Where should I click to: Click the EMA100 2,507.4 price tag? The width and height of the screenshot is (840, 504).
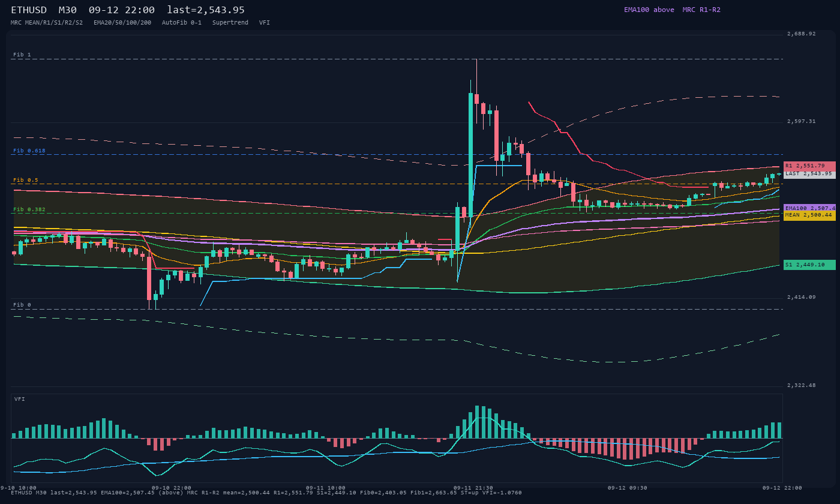(x=809, y=208)
